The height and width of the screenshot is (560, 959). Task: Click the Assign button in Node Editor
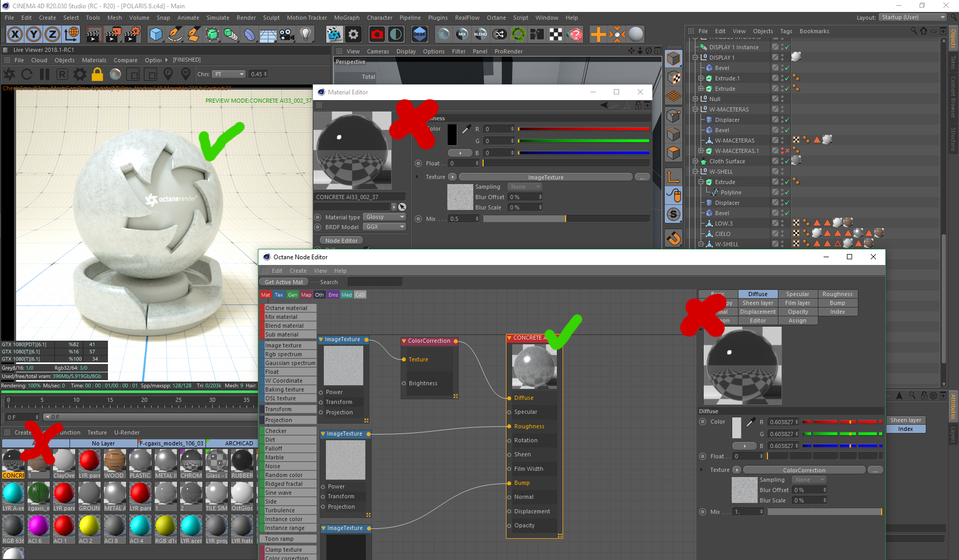(x=798, y=320)
